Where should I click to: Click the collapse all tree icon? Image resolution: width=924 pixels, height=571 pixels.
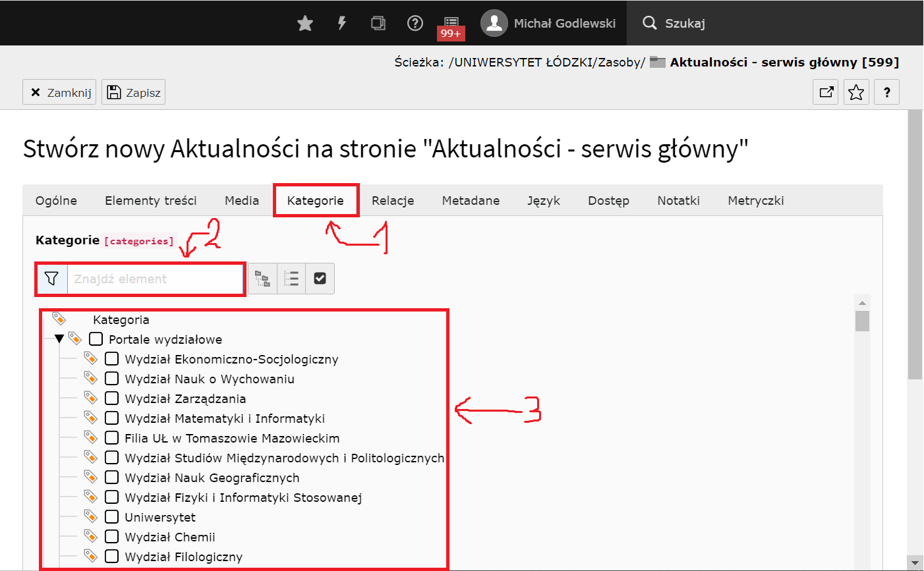pyautogui.click(x=291, y=279)
